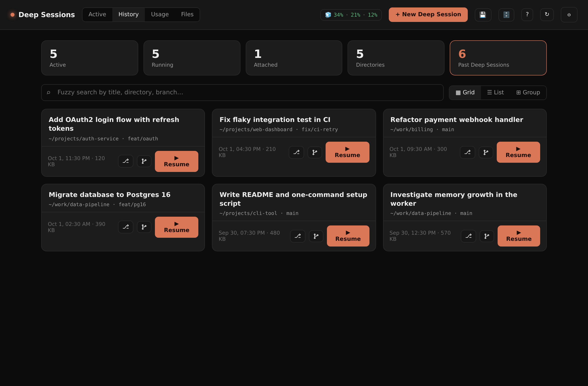Click the title "Fix flaky integration test in CI"
This screenshot has height=386, width=588.
point(275,120)
